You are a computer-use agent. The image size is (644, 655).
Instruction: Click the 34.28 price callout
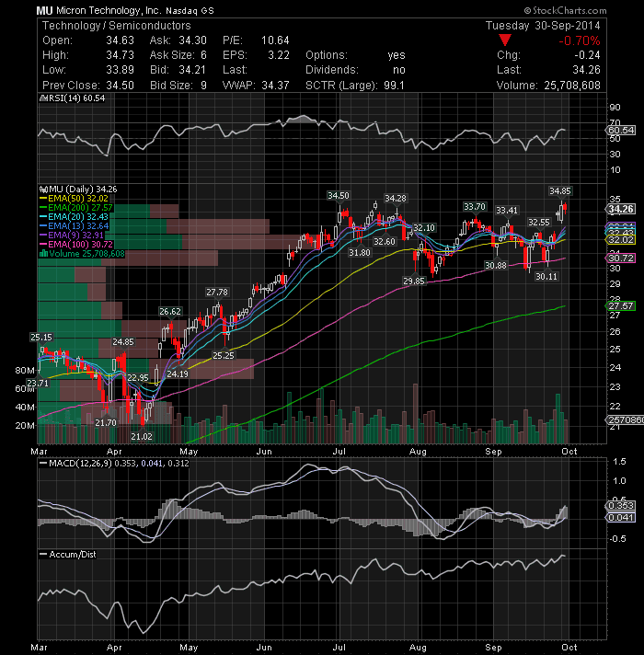click(x=395, y=198)
